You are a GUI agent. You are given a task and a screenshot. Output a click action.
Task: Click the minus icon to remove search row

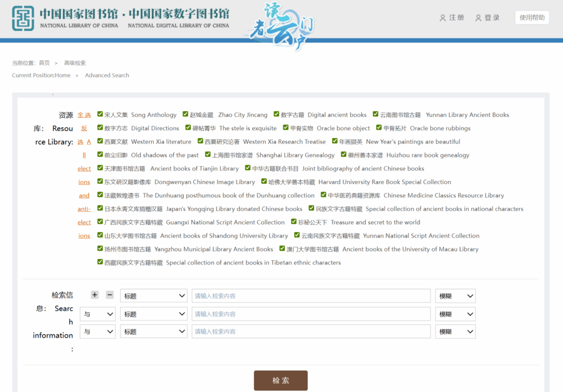click(109, 295)
